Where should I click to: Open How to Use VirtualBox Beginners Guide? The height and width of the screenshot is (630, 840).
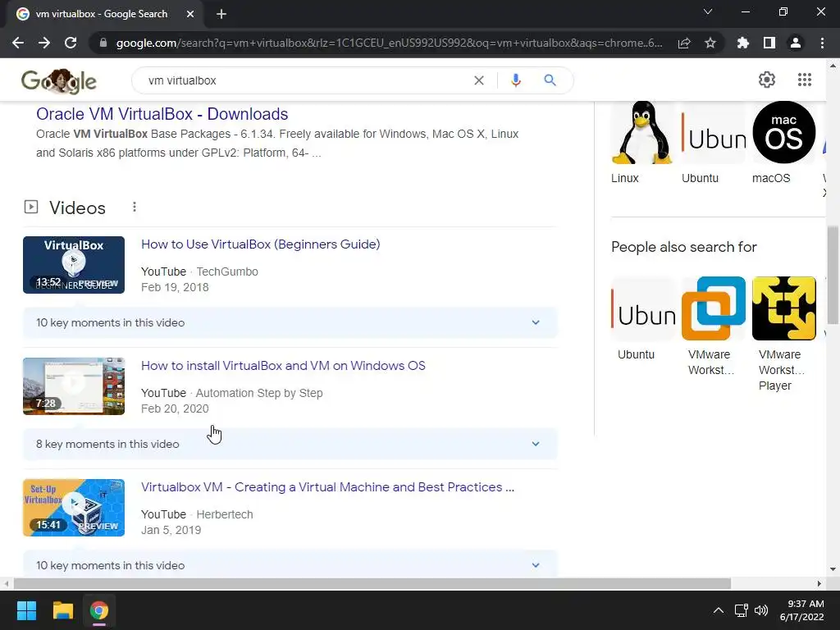(x=260, y=244)
